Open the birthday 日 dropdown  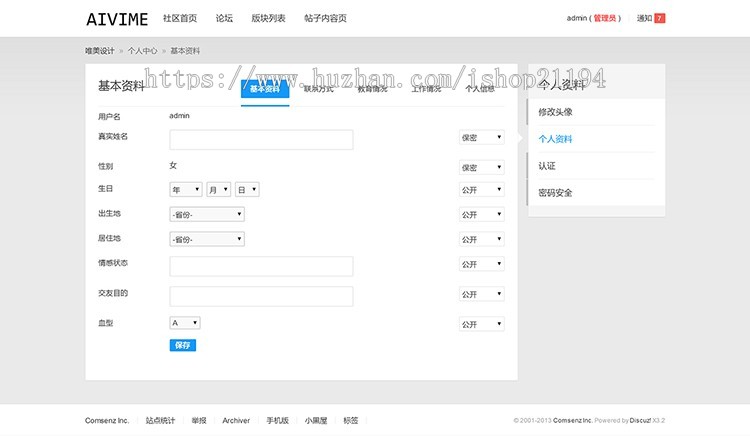point(247,190)
